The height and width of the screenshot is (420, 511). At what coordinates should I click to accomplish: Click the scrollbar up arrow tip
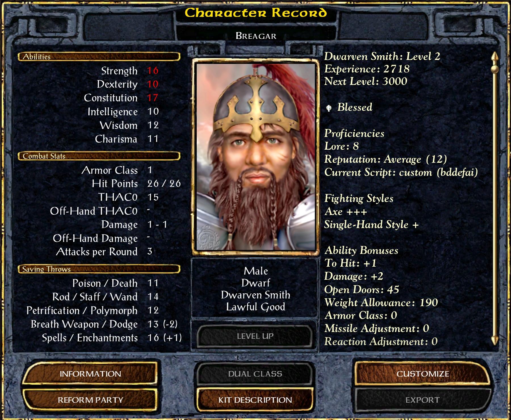(x=495, y=56)
